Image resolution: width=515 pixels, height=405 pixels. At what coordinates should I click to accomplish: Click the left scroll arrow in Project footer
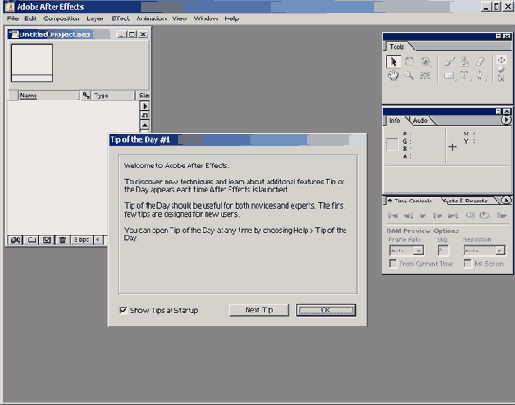98,240
